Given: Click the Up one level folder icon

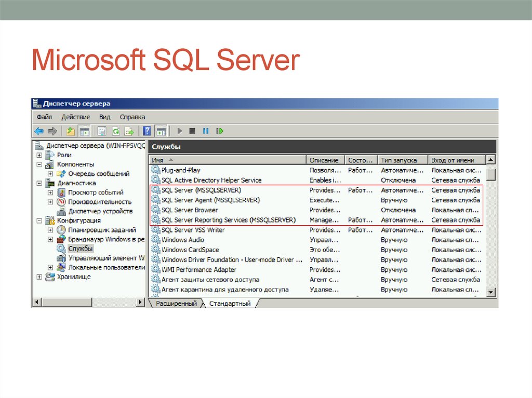Looking at the screenshot, I should point(71,131).
